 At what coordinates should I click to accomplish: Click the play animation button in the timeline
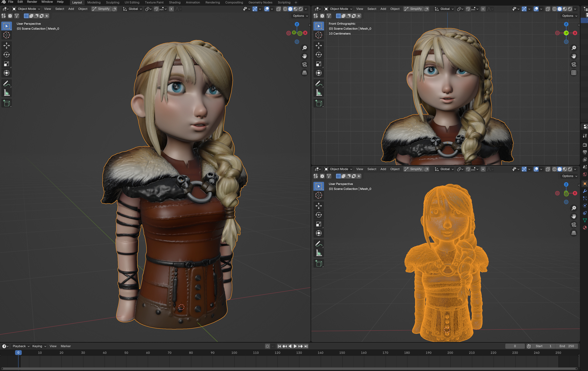[x=295, y=346]
